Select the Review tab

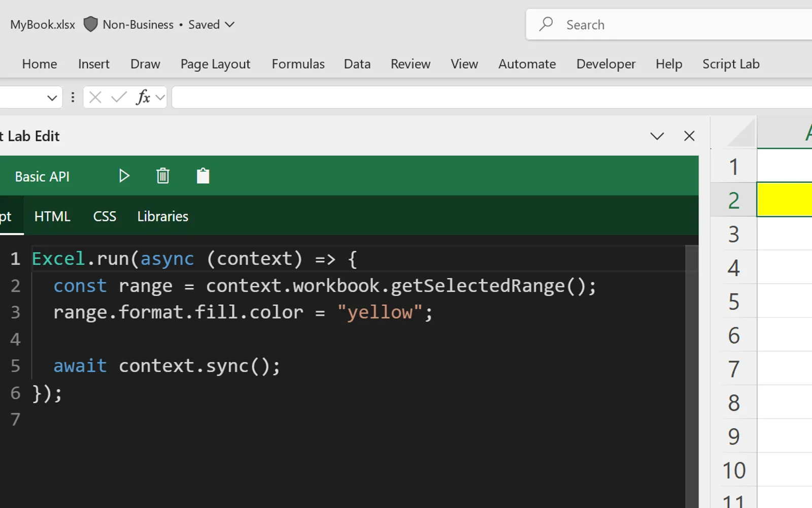pyautogui.click(x=411, y=64)
